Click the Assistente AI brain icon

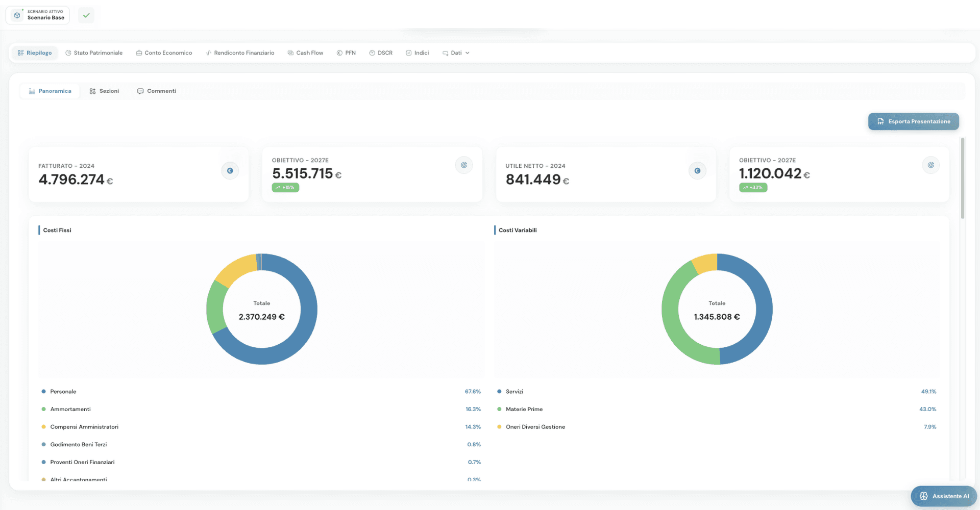tap(923, 496)
